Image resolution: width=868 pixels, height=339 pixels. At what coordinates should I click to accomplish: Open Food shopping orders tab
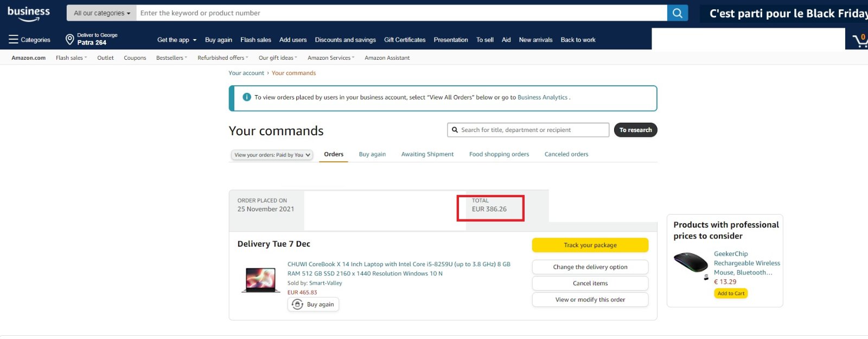[499, 154]
